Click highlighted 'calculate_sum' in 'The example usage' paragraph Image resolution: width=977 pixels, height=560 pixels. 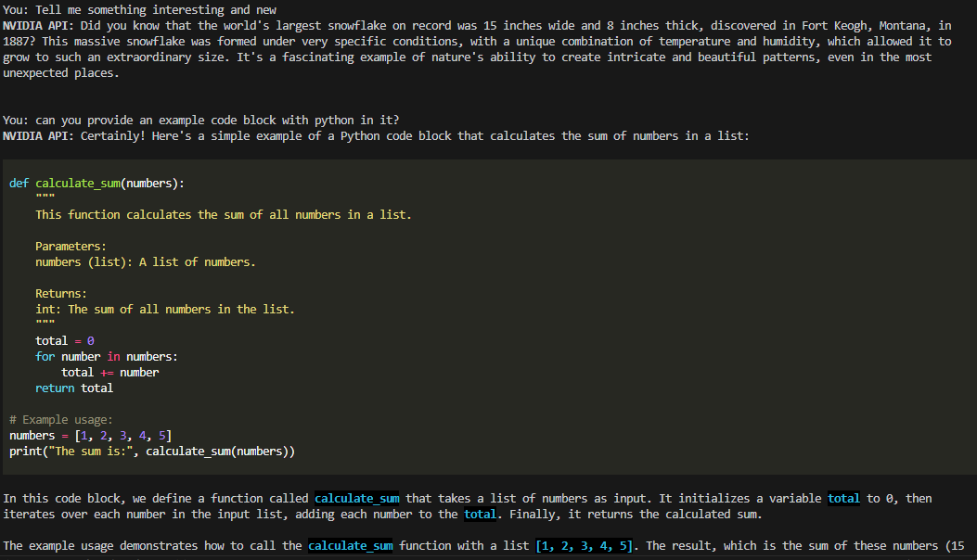(x=350, y=546)
